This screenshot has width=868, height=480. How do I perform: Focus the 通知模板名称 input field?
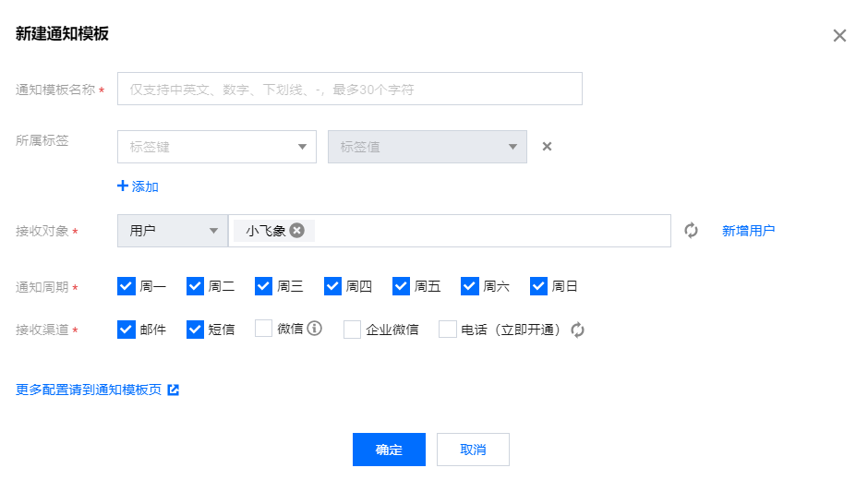pyautogui.click(x=350, y=89)
